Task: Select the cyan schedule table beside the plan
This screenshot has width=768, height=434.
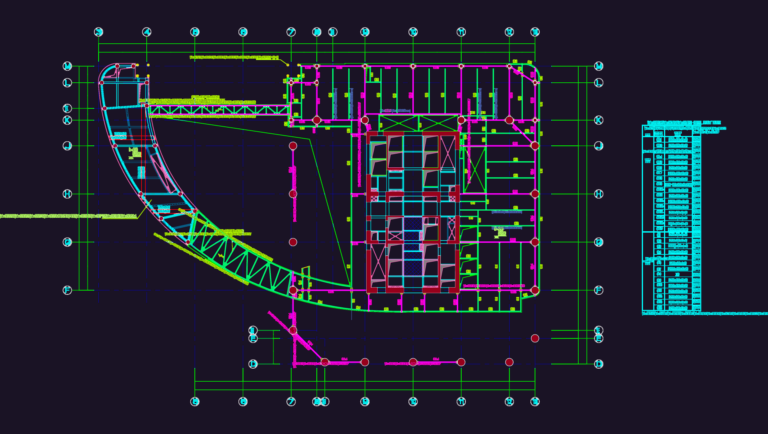Action: [x=672, y=218]
